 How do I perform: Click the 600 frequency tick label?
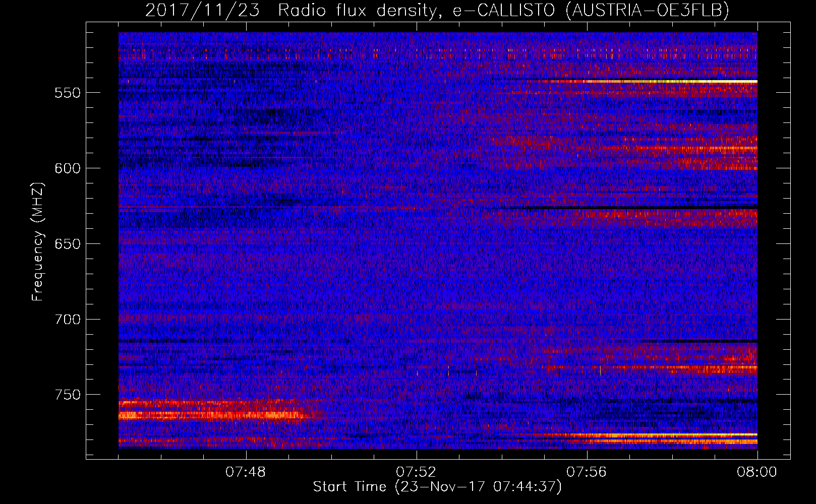tap(67, 169)
